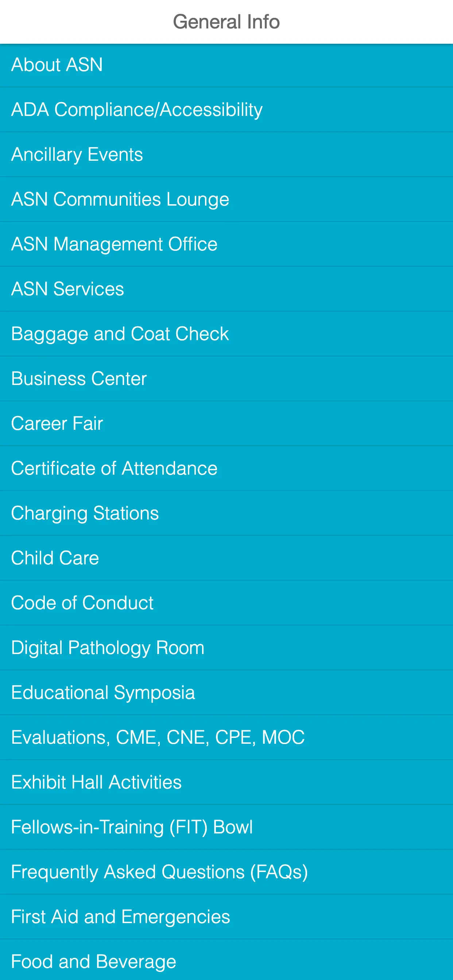This screenshot has width=453, height=980.
Task: Open ASN Services
Action: tap(67, 289)
